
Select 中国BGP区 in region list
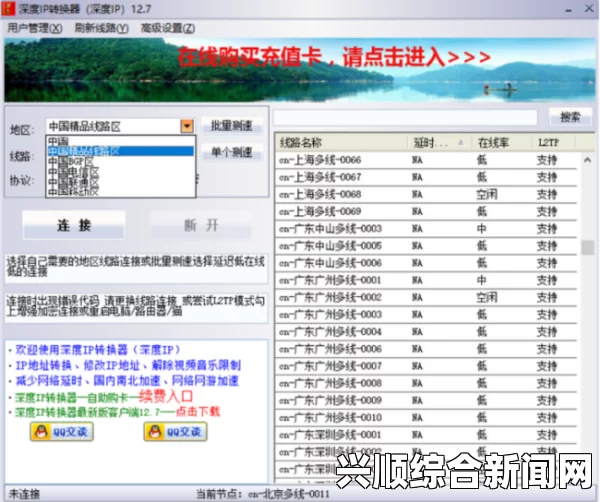click(120, 161)
